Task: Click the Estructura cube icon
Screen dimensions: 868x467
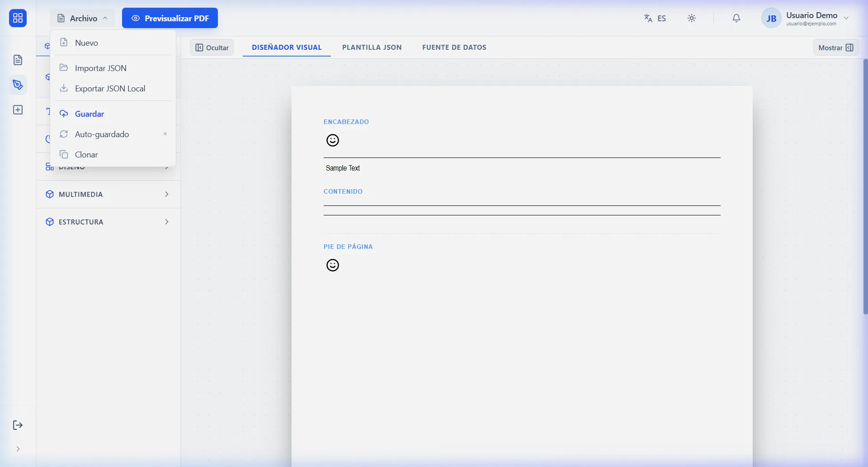Action: point(50,222)
